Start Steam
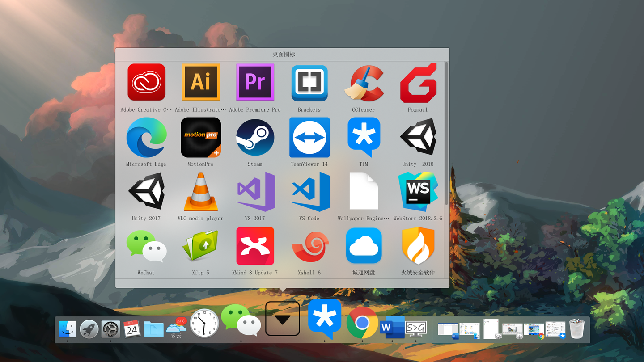Viewport: 644px width, 362px height. (255, 137)
